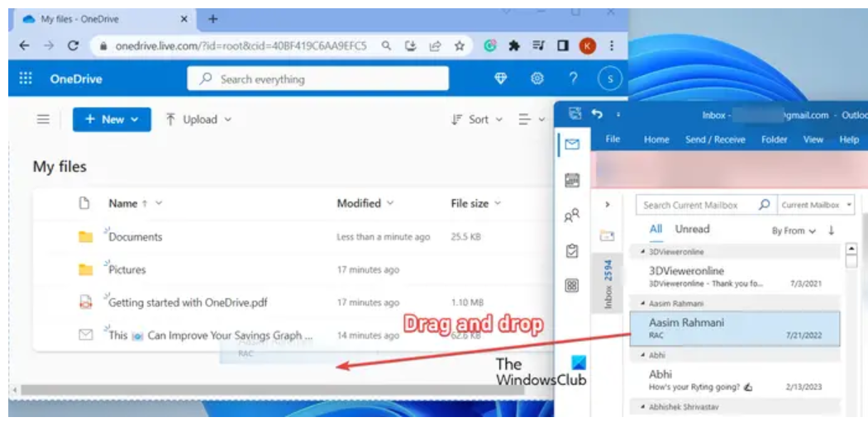Image resolution: width=868 pixels, height=422 pixels.
Task: Open the Upload dropdown
Action: click(198, 120)
